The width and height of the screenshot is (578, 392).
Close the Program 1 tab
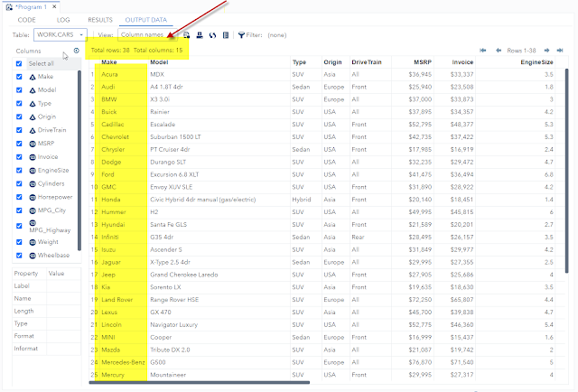54,6
